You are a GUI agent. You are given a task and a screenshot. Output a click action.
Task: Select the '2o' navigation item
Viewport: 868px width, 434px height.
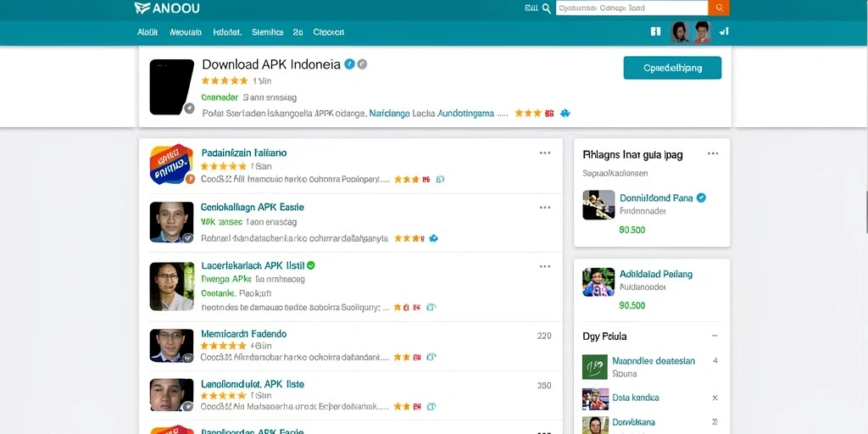pos(298,32)
